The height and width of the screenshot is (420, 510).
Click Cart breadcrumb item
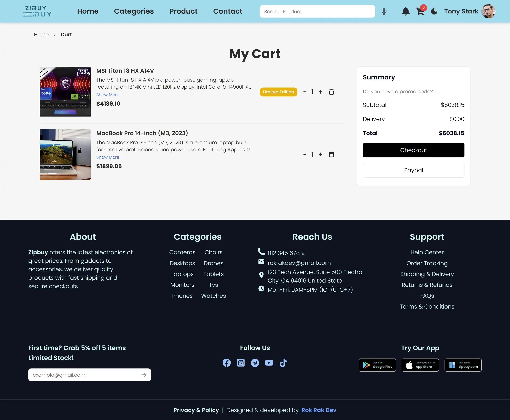pyautogui.click(x=66, y=35)
